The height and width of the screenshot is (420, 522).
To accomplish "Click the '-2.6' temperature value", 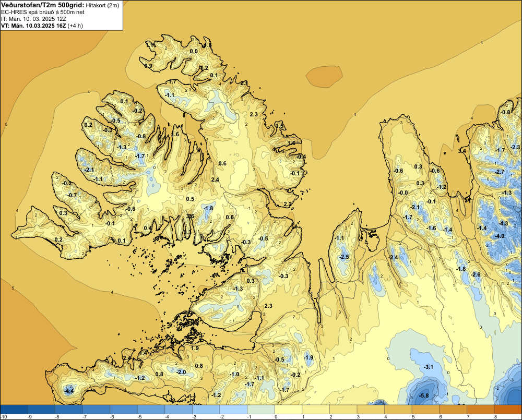I will point(476,274).
